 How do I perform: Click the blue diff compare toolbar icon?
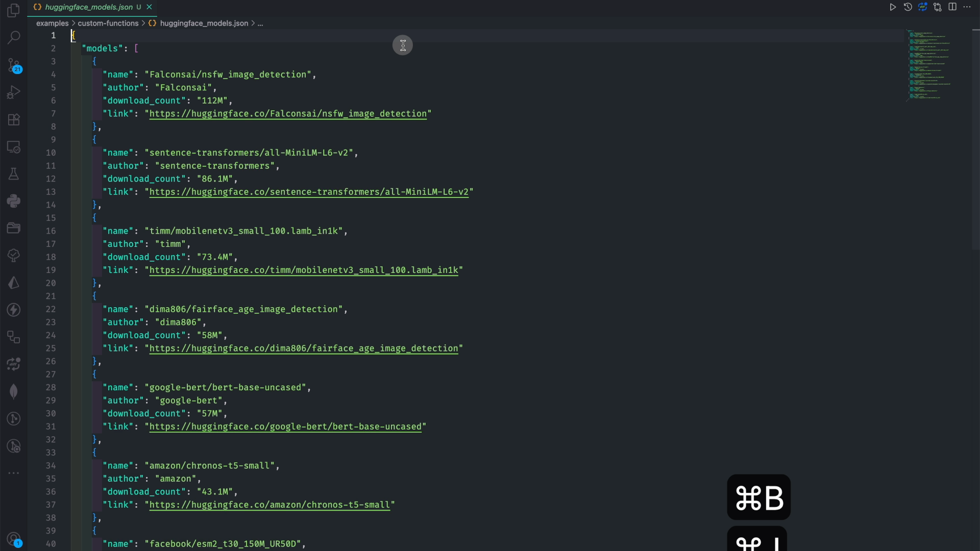coord(922,7)
